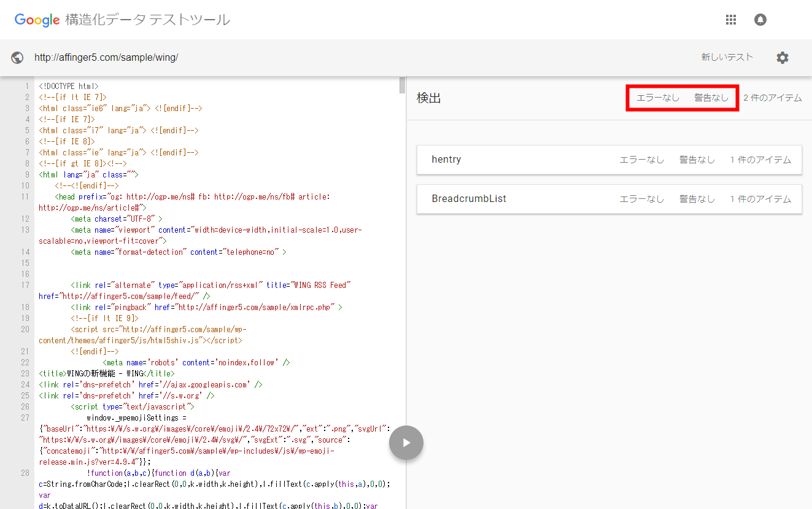The width and height of the screenshot is (812, 509).
Task: Click the top 警告なし summary label
Action: tap(711, 98)
